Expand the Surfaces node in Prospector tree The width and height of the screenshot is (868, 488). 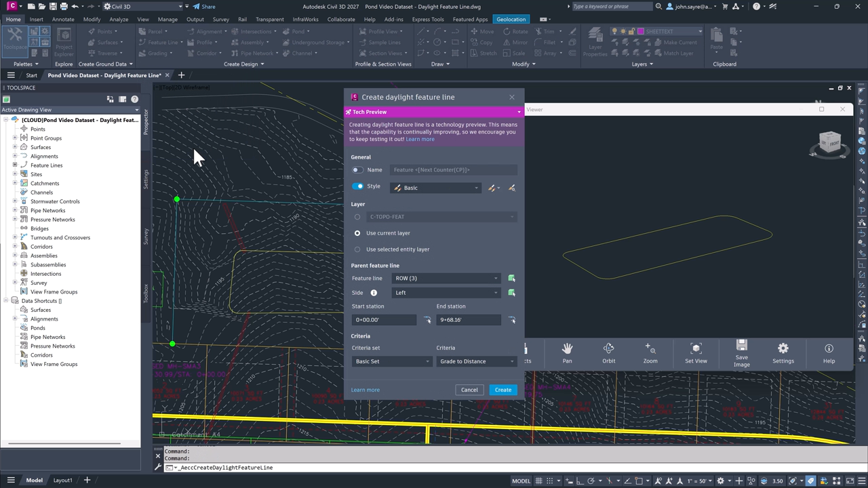(x=15, y=147)
